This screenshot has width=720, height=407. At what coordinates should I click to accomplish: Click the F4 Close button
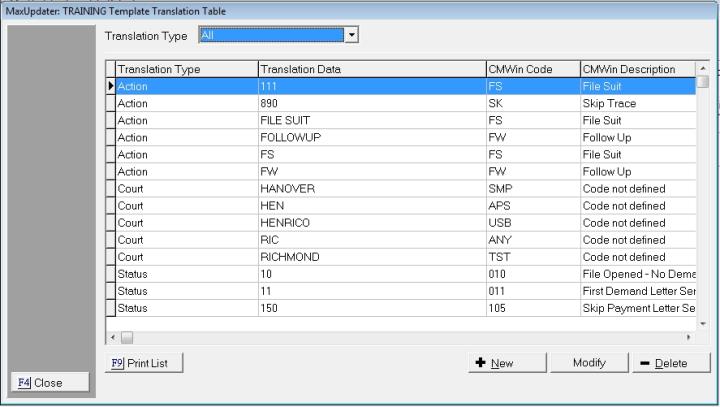[49, 382]
